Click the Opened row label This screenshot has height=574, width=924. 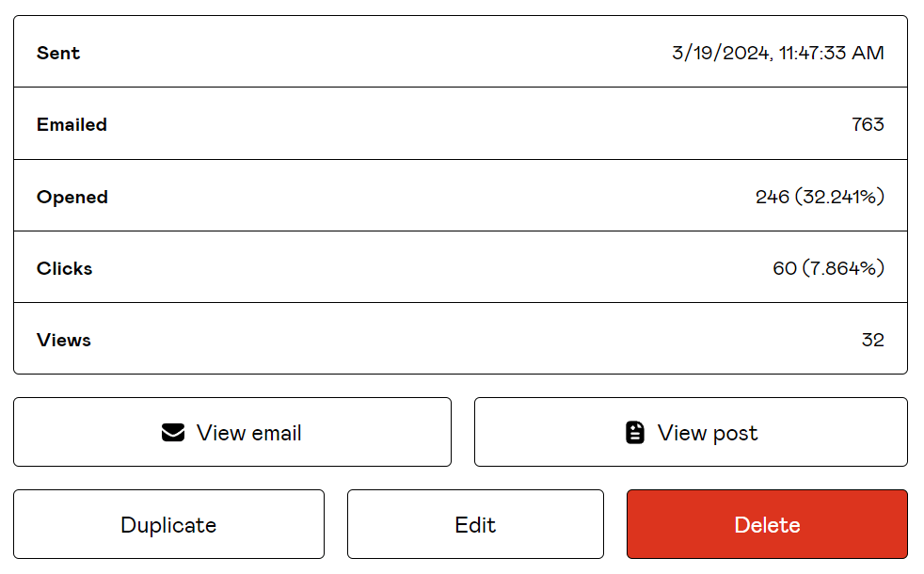tap(72, 197)
